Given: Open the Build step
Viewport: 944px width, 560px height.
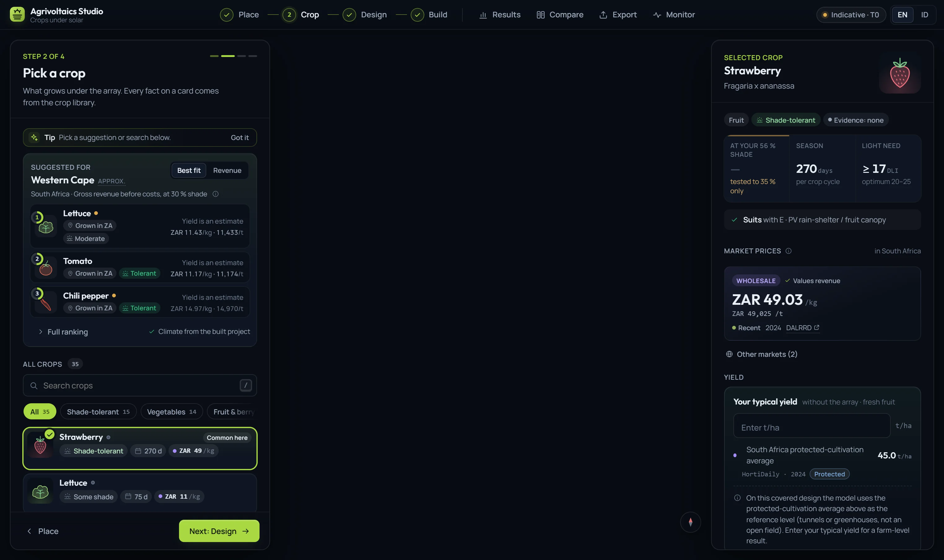Looking at the screenshot, I should 429,15.
